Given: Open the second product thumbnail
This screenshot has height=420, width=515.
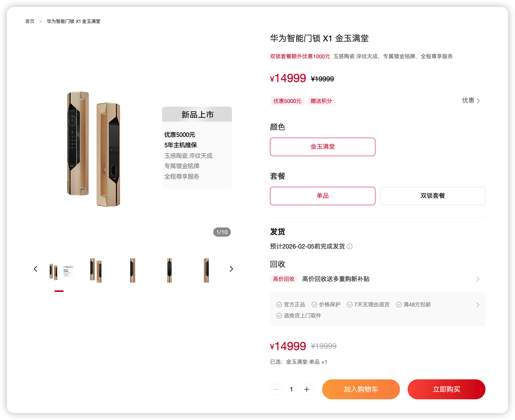Looking at the screenshot, I should pos(96,270).
